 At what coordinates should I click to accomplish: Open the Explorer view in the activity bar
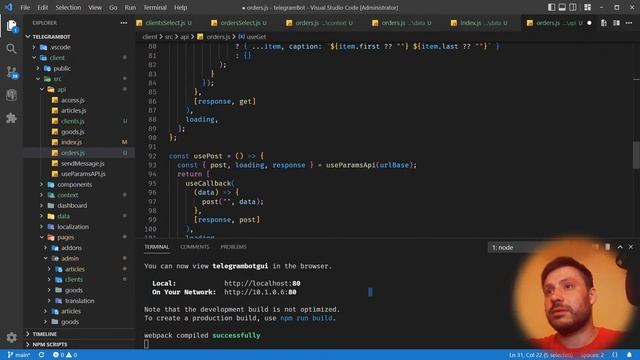pos(11,26)
